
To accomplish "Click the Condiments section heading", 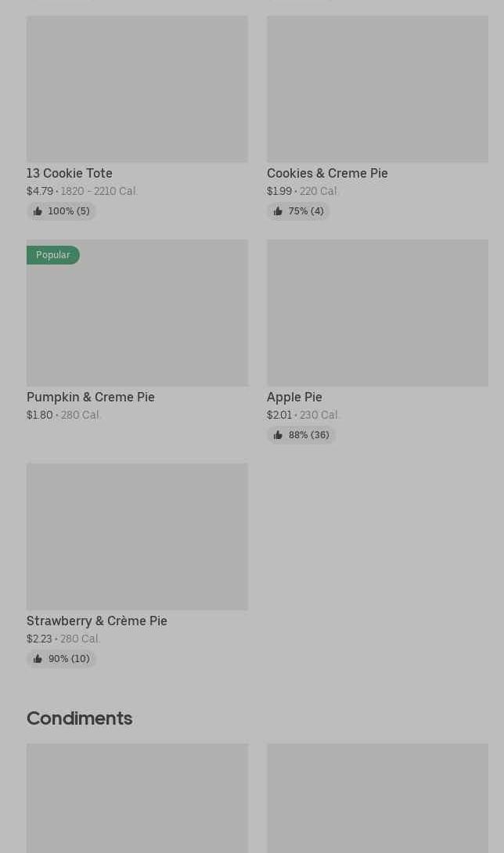I will [80, 718].
